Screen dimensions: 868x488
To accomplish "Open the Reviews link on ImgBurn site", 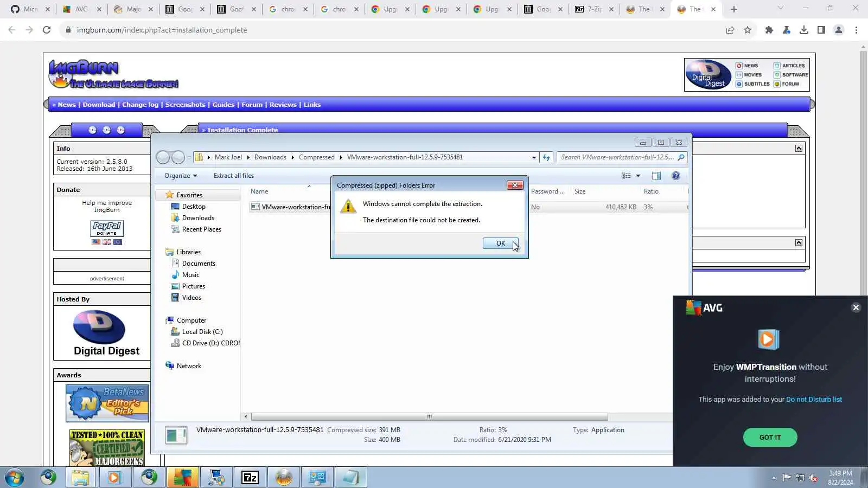I will click(283, 105).
